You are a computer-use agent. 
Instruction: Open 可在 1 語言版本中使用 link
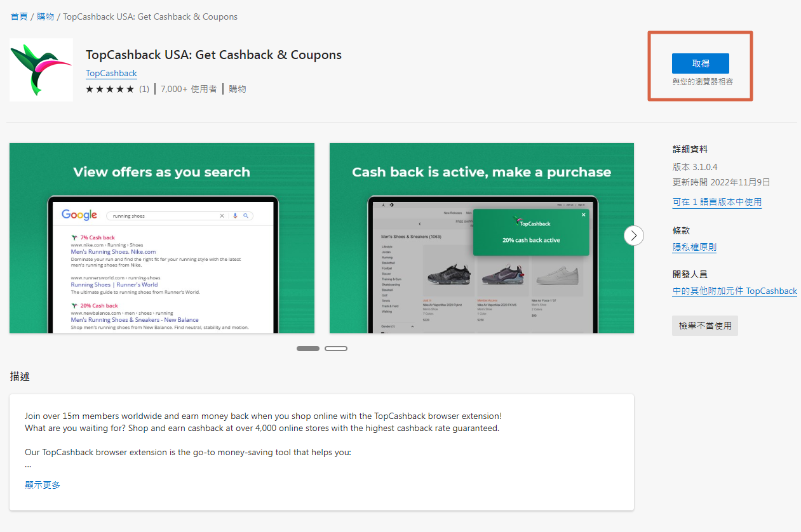coord(717,202)
